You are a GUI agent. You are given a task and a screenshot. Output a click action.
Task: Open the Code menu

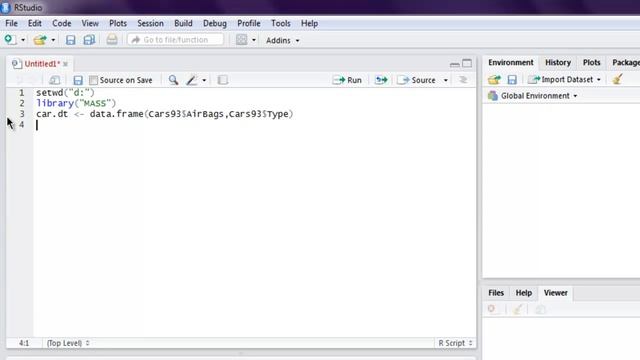[62, 23]
